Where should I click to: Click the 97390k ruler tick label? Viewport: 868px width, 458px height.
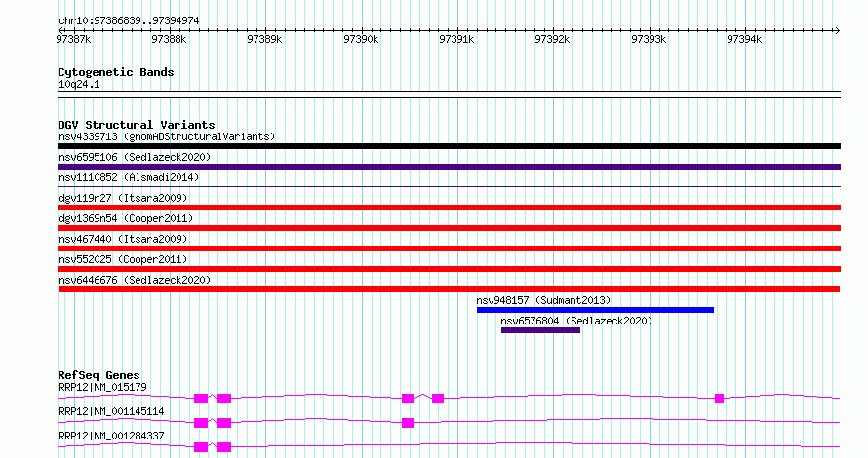[x=361, y=39]
